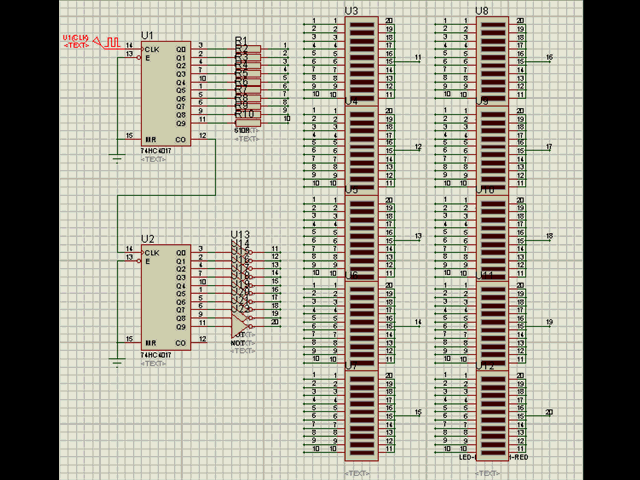Select the bottom resistor body on Q9 line
This screenshot has width=640, height=480.
pos(248,123)
